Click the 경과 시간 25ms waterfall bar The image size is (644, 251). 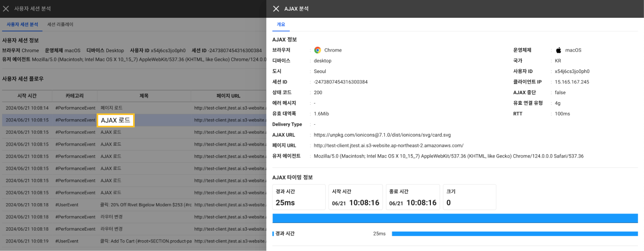click(x=515, y=234)
